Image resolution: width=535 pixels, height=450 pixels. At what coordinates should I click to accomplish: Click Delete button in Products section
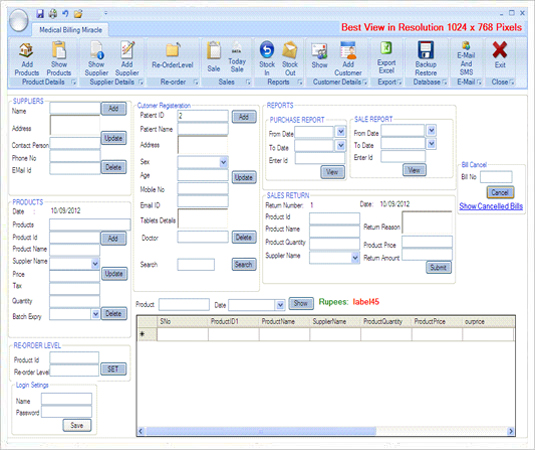pyautogui.click(x=114, y=314)
